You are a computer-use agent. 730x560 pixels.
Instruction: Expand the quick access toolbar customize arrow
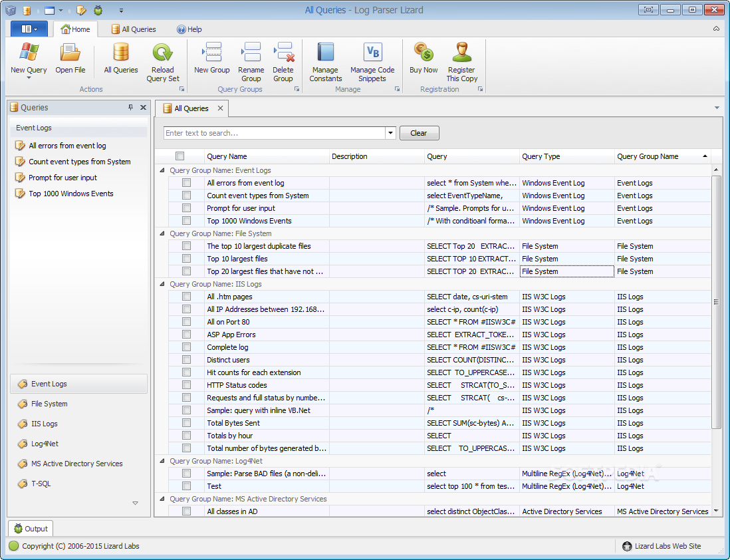121,10
